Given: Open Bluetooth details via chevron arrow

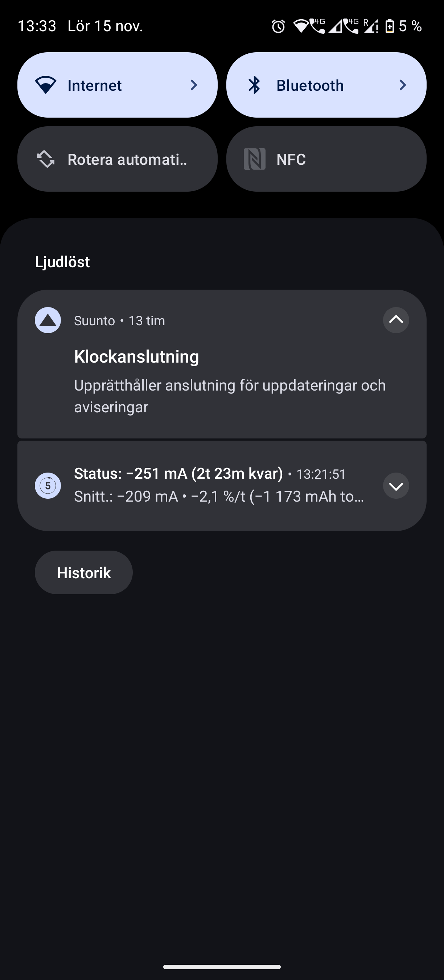Looking at the screenshot, I should (403, 85).
